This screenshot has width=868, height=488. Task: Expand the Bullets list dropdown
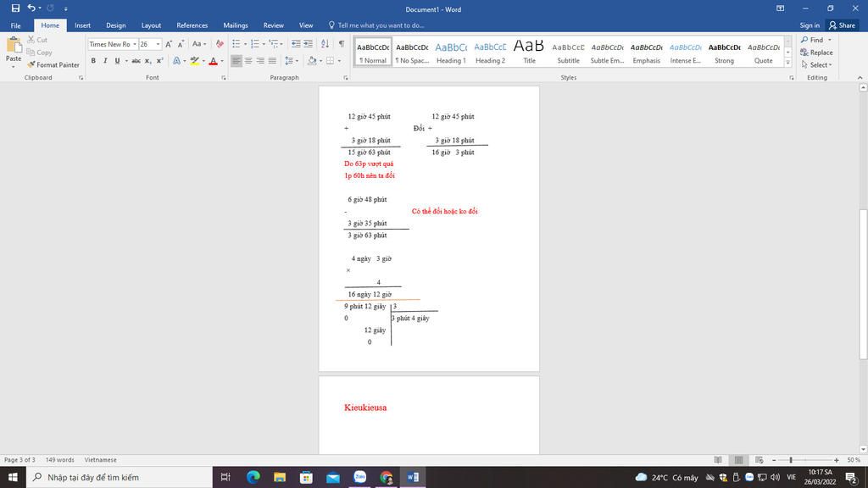tap(245, 44)
